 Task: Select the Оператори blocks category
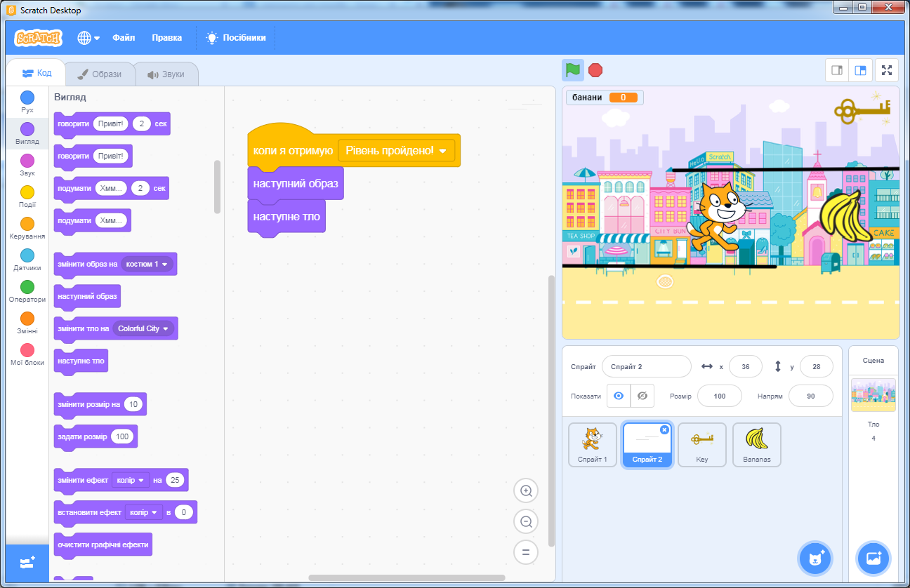(27, 291)
